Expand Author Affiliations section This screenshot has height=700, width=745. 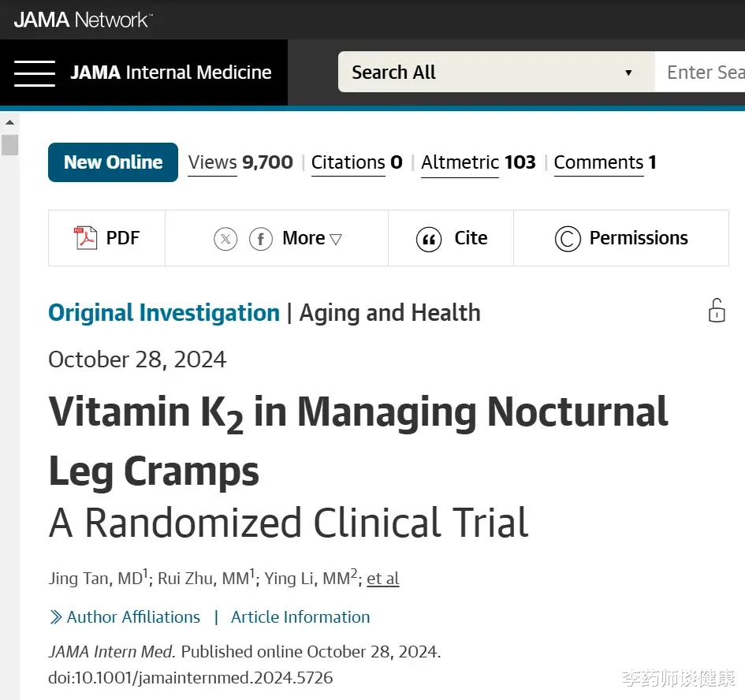(x=125, y=617)
